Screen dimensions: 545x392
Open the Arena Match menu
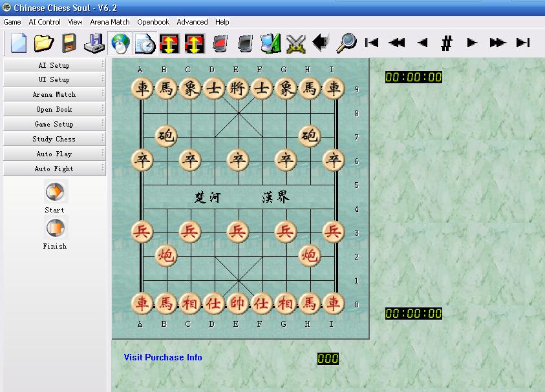click(x=110, y=22)
